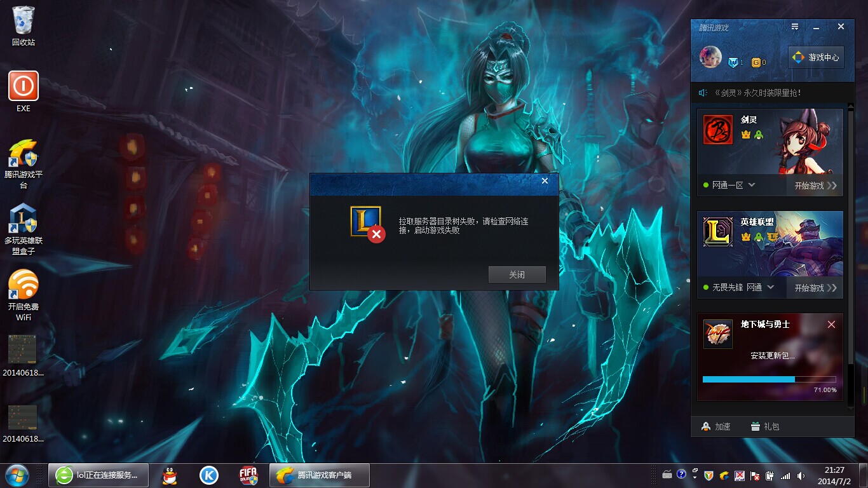
Task: Click the 地下城与勇士 game logo icon
Action: (x=718, y=334)
